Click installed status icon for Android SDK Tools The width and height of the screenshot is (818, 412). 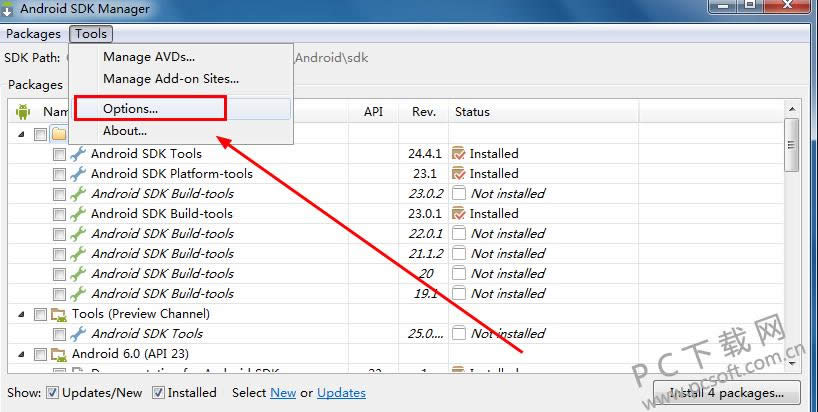(x=459, y=154)
